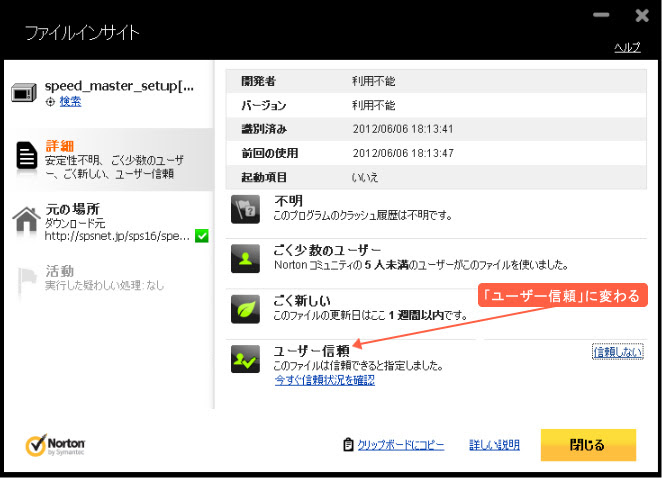This screenshot has width=662, height=478.
Task: Click the 開発者 row value 利用不能
Action: pos(374,81)
